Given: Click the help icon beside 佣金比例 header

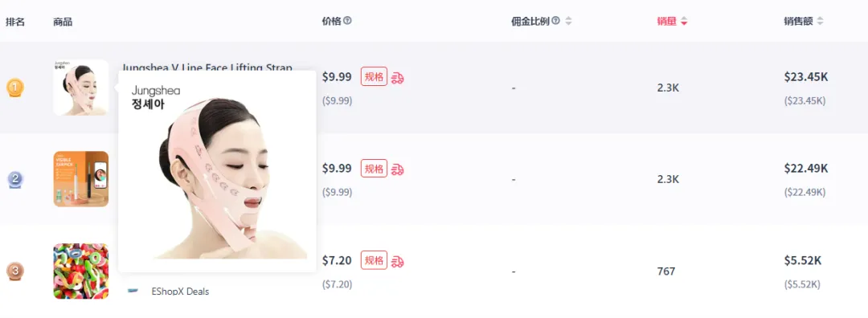Looking at the screenshot, I should click(x=556, y=21).
